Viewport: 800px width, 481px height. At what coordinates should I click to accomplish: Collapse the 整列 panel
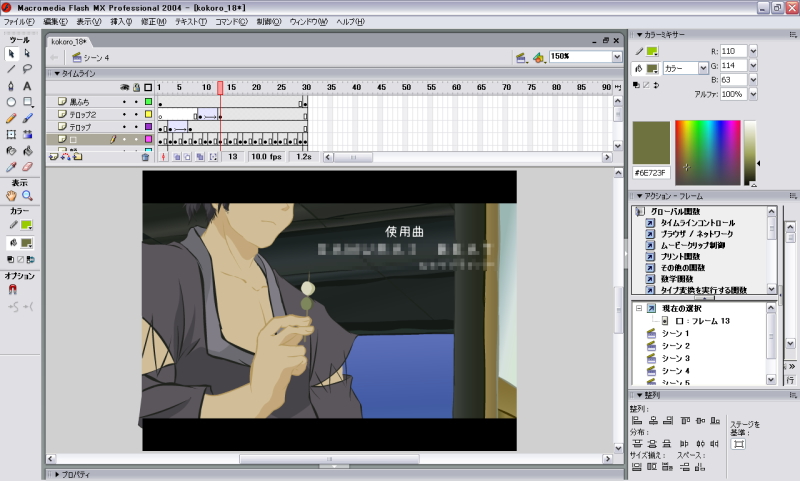639,395
